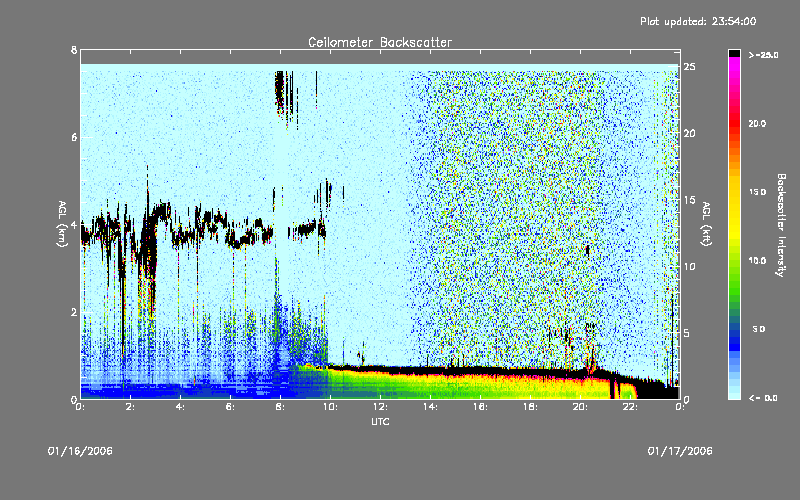
Task: Click the 20 kft tick on right axis
Action: click(x=689, y=134)
